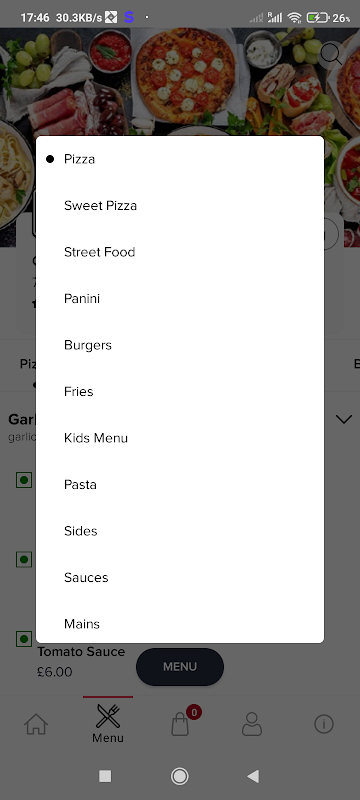
Task: Tap the search magnifier icon
Action: coord(331,54)
